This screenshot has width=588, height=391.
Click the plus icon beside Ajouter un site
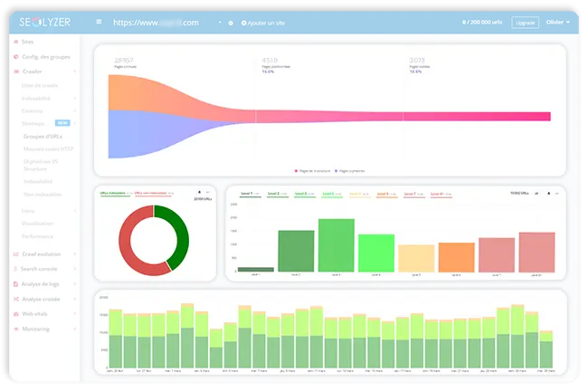(x=243, y=23)
